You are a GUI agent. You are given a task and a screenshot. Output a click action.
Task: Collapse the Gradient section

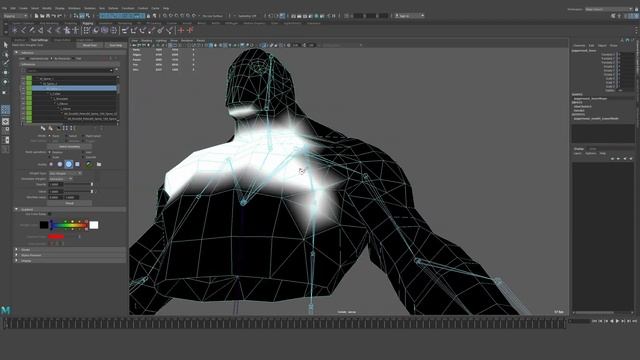(16, 209)
